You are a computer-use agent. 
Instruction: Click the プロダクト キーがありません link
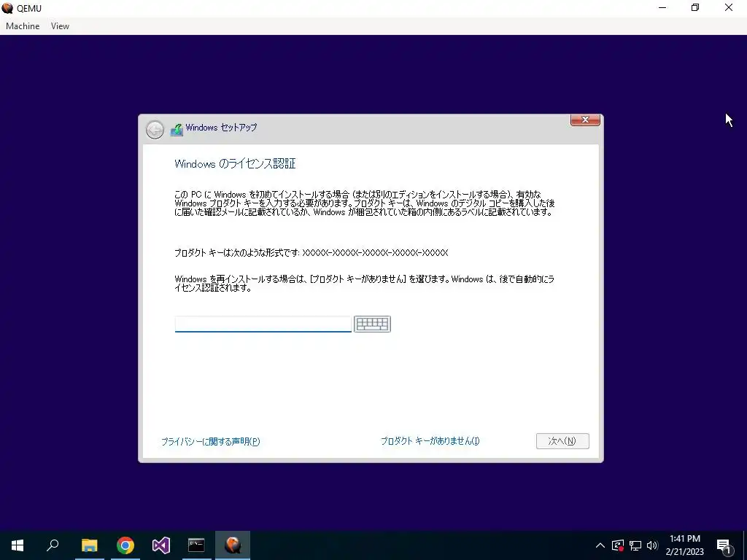coord(430,441)
